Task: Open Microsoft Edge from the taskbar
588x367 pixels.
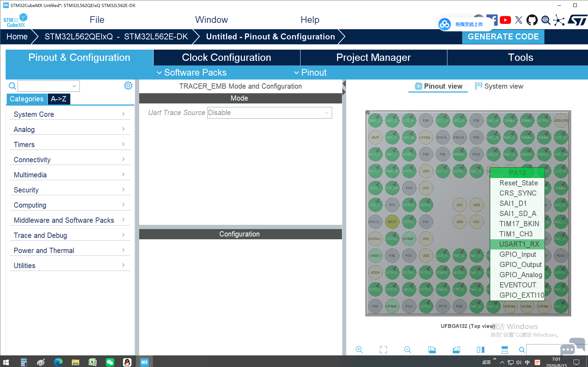Action: point(58,362)
